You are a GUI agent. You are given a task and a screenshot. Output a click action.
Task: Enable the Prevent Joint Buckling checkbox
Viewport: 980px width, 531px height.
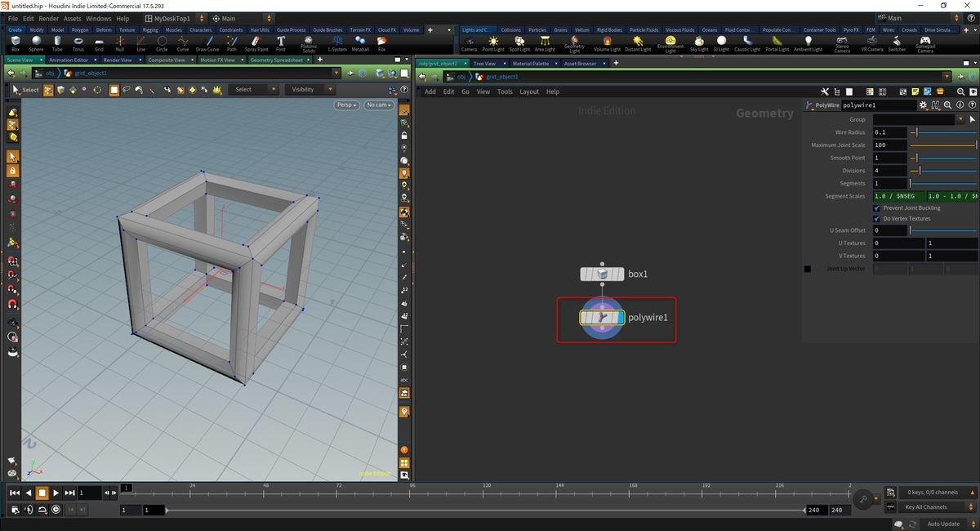pos(877,207)
